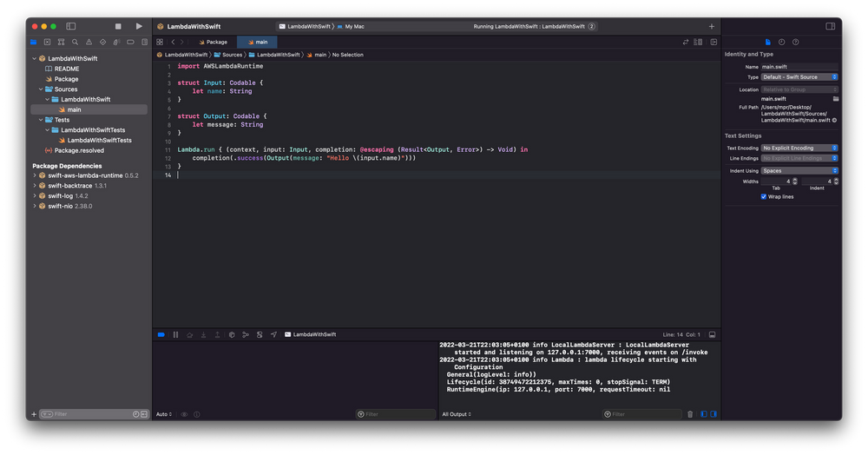Screen dimensions: 868x455
Task: Add an editor on the right
Action: (713, 42)
